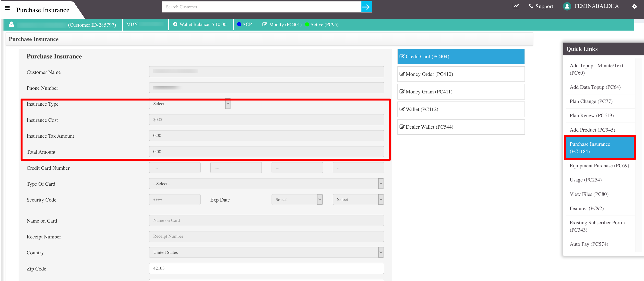Open the settings gear icon
Image resolution: width=644 pixels, height=281 pixels.
click(634, 7)
